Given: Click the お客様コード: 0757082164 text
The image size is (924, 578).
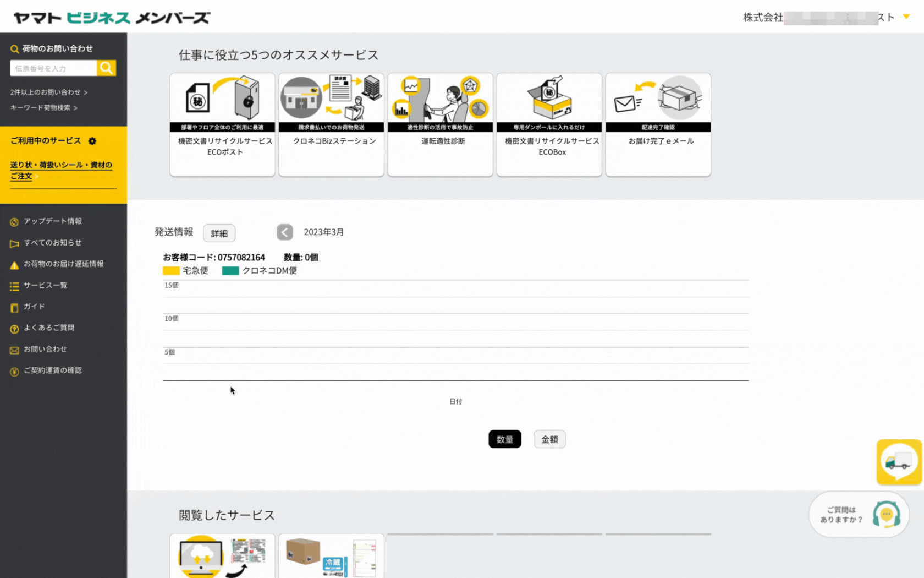Looking at the screenshot, I should [x=214, y=258].
